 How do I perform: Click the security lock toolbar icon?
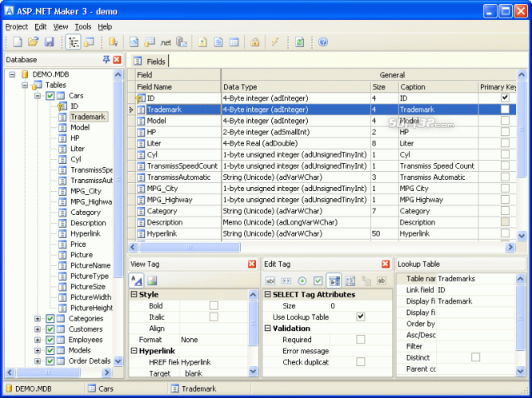(x=255, y=42)
